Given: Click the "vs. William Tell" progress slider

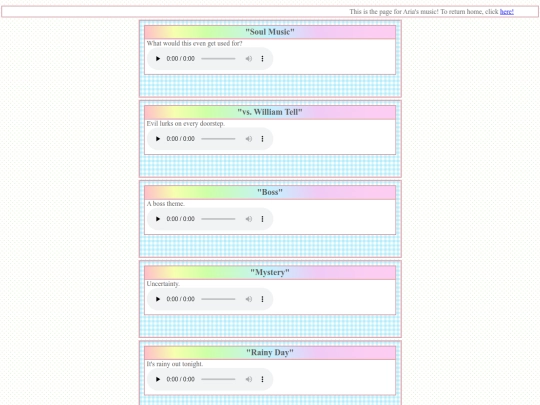Looking at the screenshot, I should pos(218,139).
